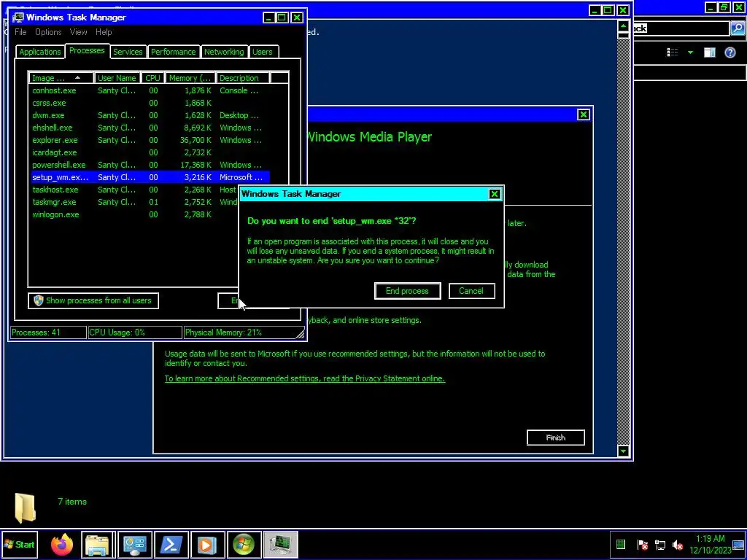Open the File menu in Task Manager

click(x=20, y=32)
